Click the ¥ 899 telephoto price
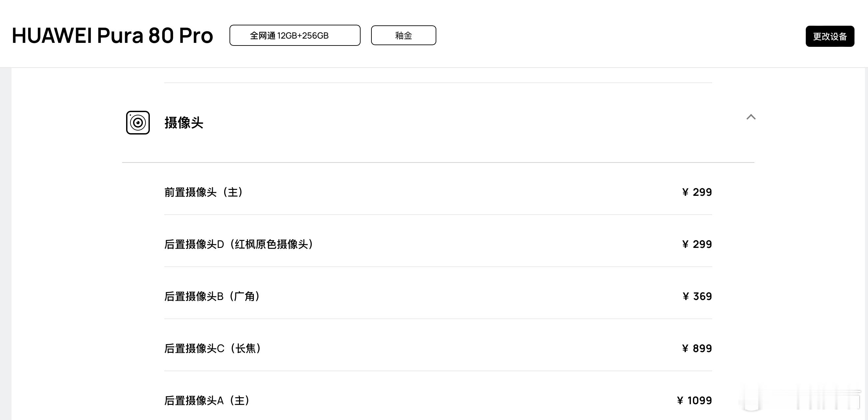 click(x=697, y=348)
